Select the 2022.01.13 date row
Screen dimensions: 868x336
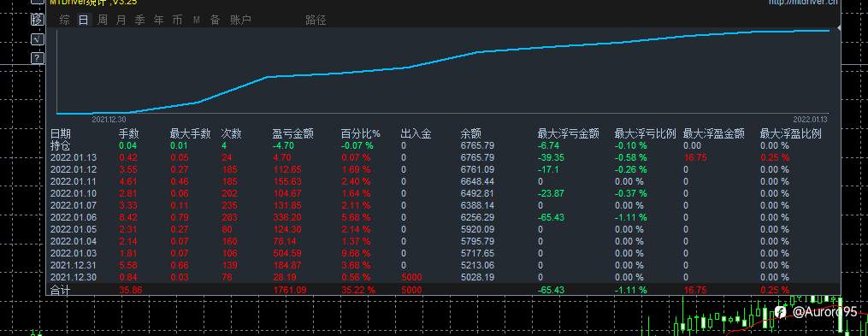point(73,158)
